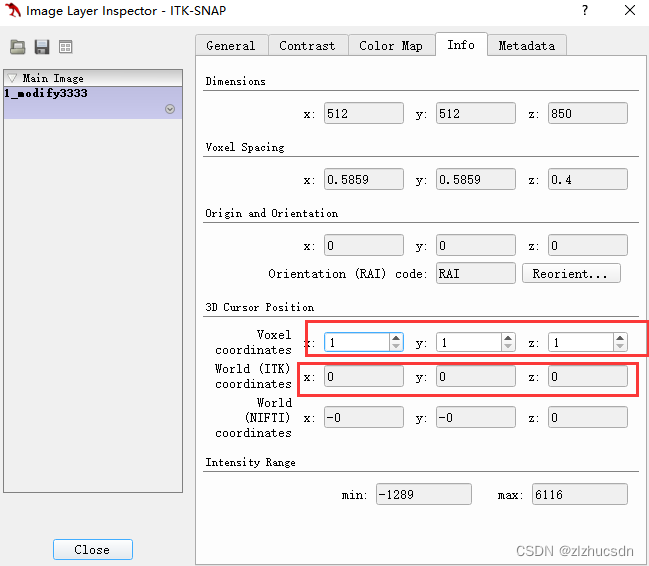649x566 pixels.
Task: Click the voxel x coordinate input field
Action: [x=357, y=342]
